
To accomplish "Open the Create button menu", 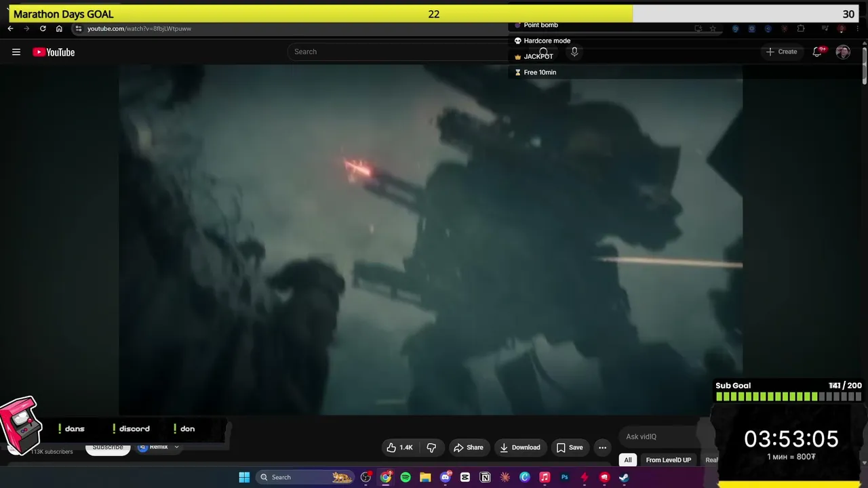I will click(x=782, y=52).
